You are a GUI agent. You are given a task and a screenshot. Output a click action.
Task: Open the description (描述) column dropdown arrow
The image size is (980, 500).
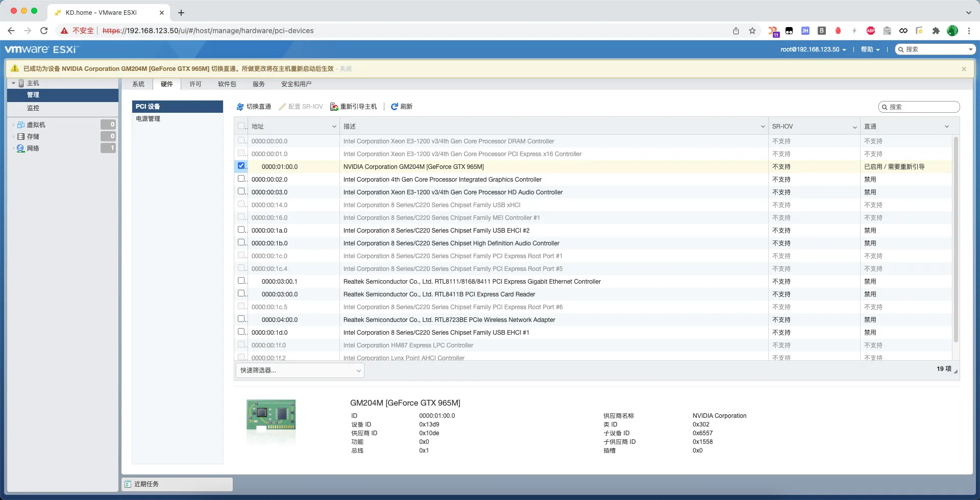point(763,127)
